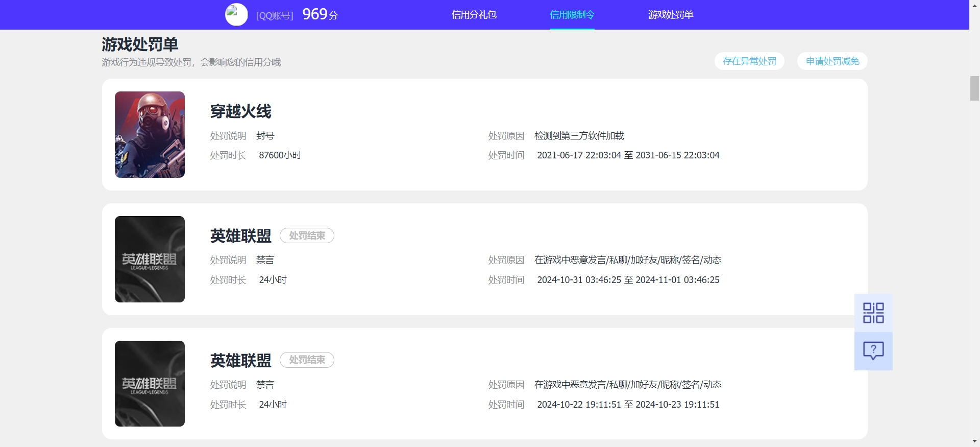Click the 处罚结束 badge on 2024-10-31 record
Image resolution: width=980 pixels, height=447 pixels.
(x=307, y=236)
